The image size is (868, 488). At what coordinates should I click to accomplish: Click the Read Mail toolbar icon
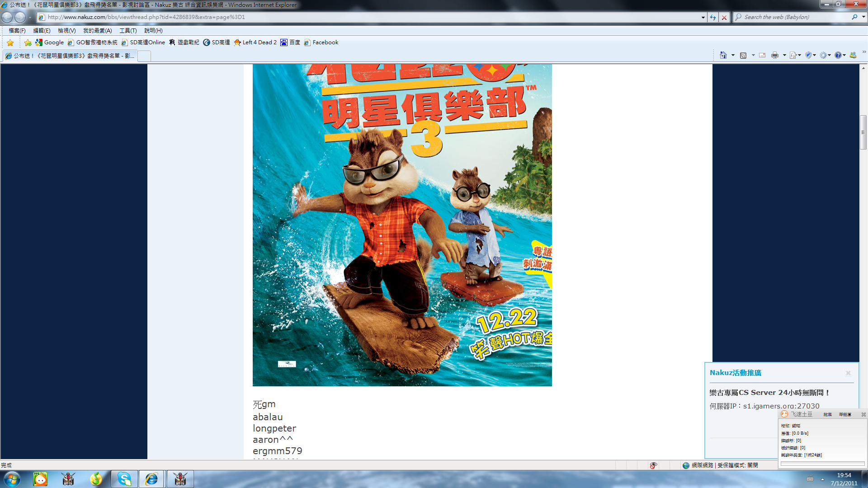(x=762, y=55)
